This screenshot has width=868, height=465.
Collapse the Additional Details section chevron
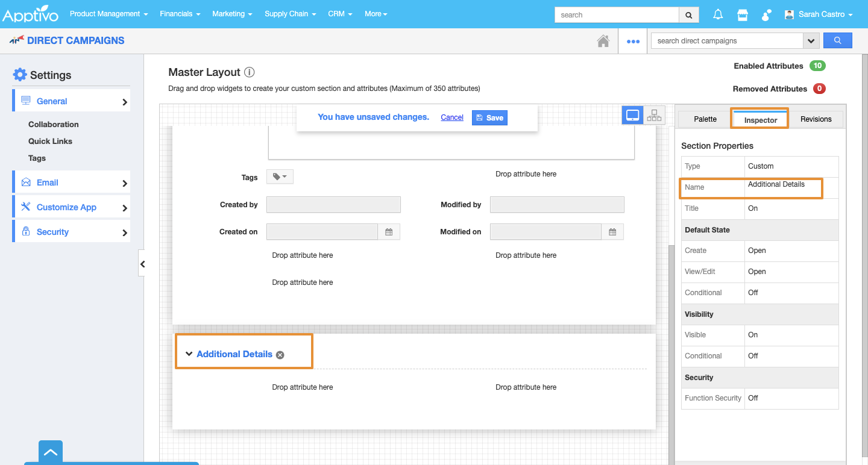(189, 354)
